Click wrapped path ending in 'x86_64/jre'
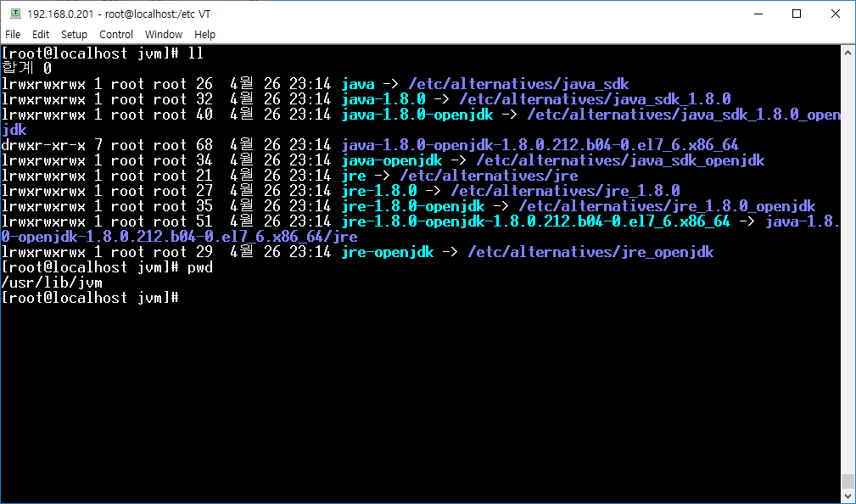This screenshot has height=504, width=856. coord(180,237)
